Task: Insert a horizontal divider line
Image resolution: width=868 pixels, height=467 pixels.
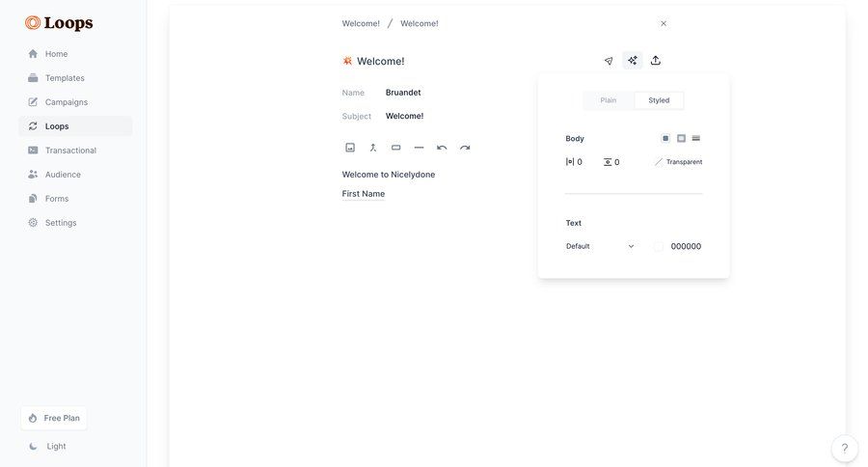Action: (x=420, y=148)
